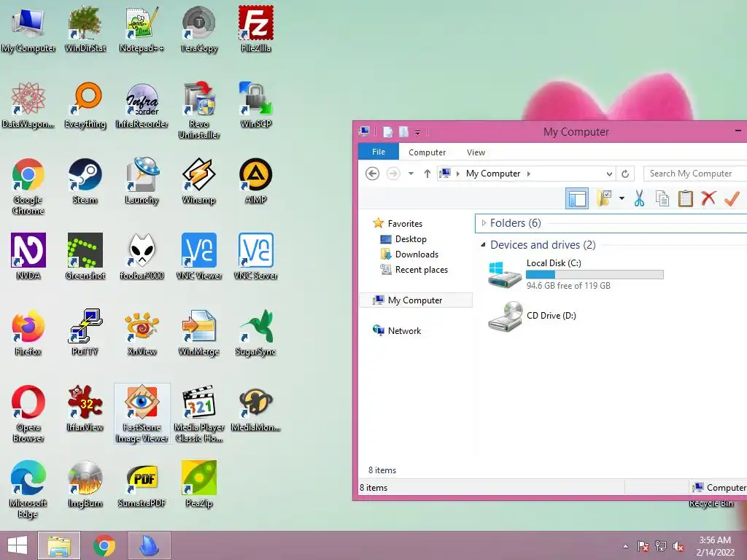747x560 pixels.
Task: Select IrfanView desktop icon
Action: click(x=85, y=408)
